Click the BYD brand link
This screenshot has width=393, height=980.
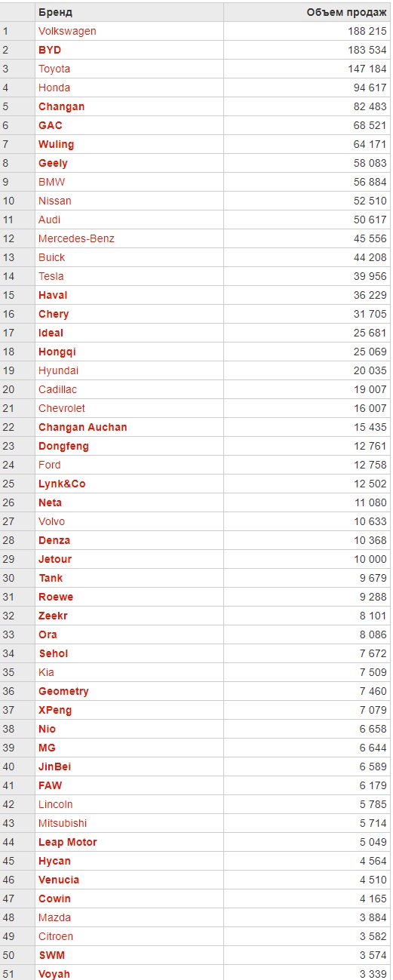(x=50, y=50)
